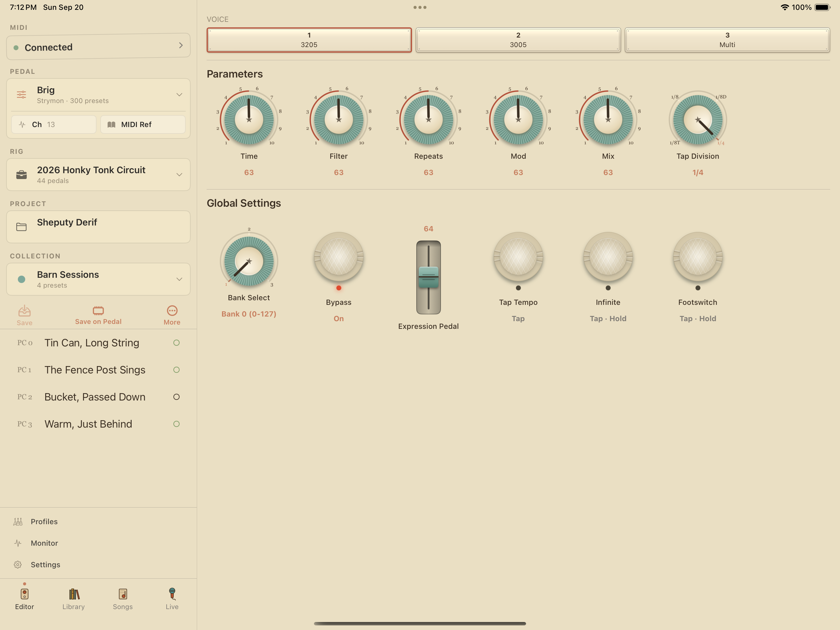Click the battery status icon
The height and width of the screenshot is (630, 840).
tap(822, 7)
